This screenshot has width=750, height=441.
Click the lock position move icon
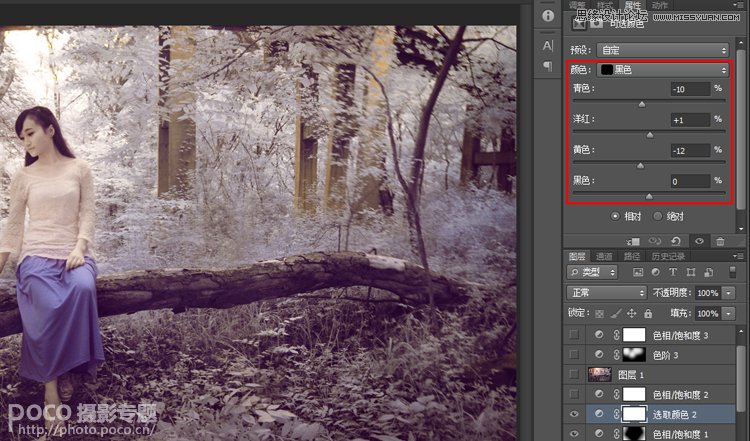[632, 314]
